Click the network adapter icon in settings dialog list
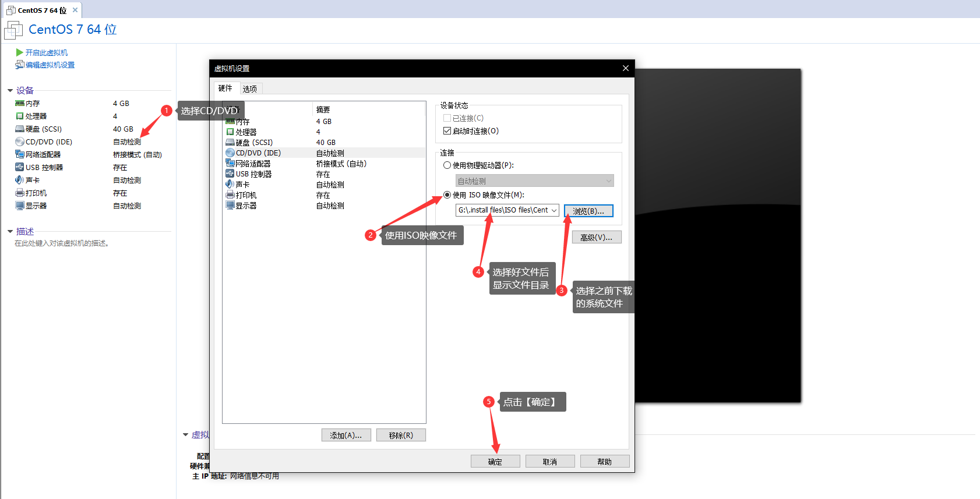The height and width of the screenshot is (499, 980). pyautogui.click(x=230, y=164)
